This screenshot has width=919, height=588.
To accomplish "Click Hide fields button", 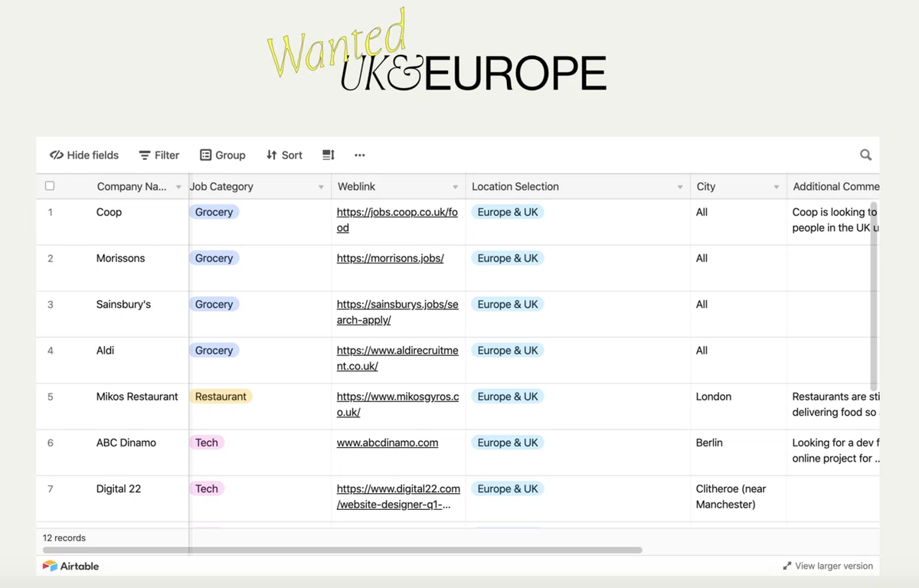I will pyautogui.click(x=84, y=155).
